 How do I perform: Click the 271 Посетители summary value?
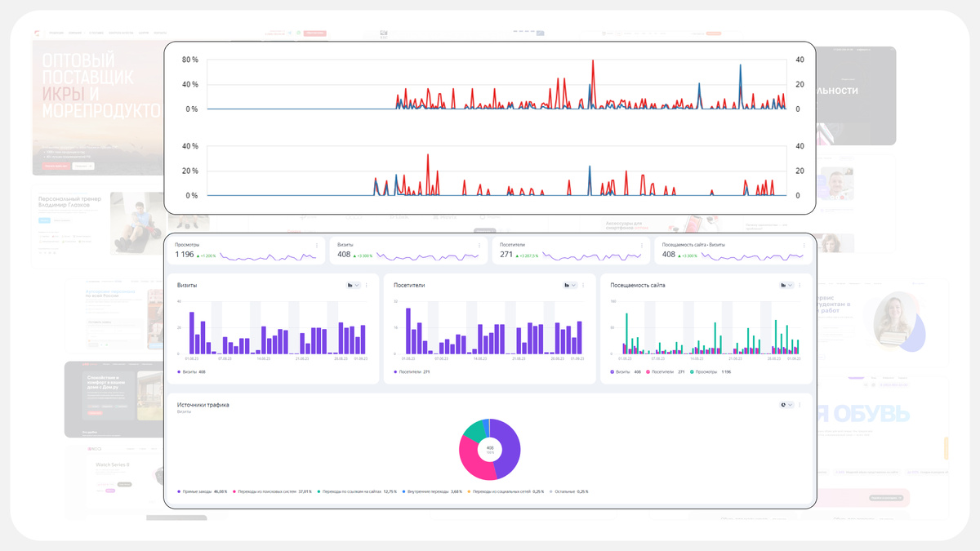pyautogui.click(x=507, y=255)
